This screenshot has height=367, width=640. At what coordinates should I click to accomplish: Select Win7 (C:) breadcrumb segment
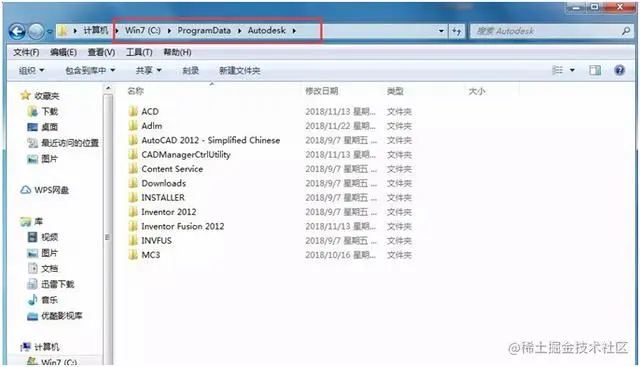(x=142, y=31)
